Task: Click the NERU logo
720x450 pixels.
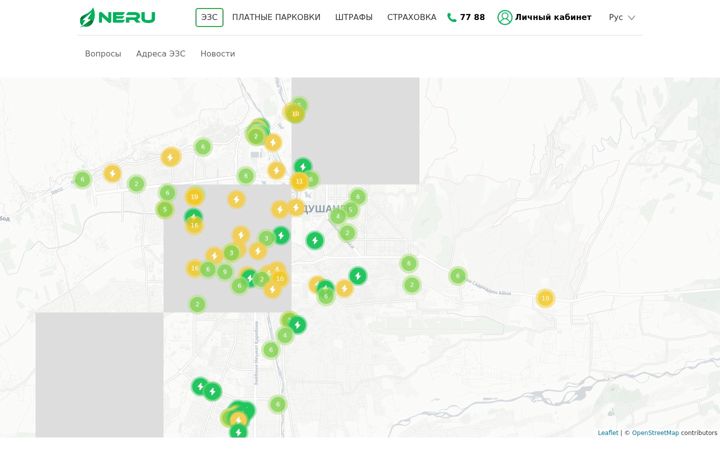Action: pyautogui.click(x=118, y=17)
